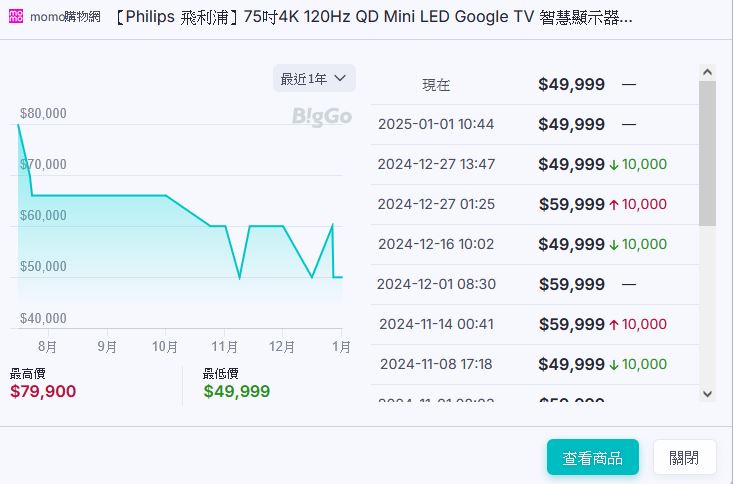Click the green down arrow for 2024-12-16
The width and height of the screenshot is (733, 484).
point(614,245)
